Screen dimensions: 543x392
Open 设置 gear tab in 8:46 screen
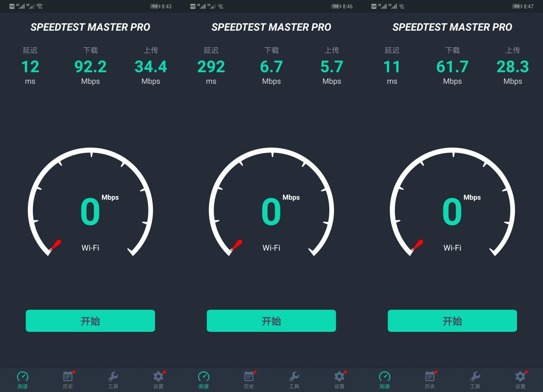pyautogui.click(x=339, y=380)
